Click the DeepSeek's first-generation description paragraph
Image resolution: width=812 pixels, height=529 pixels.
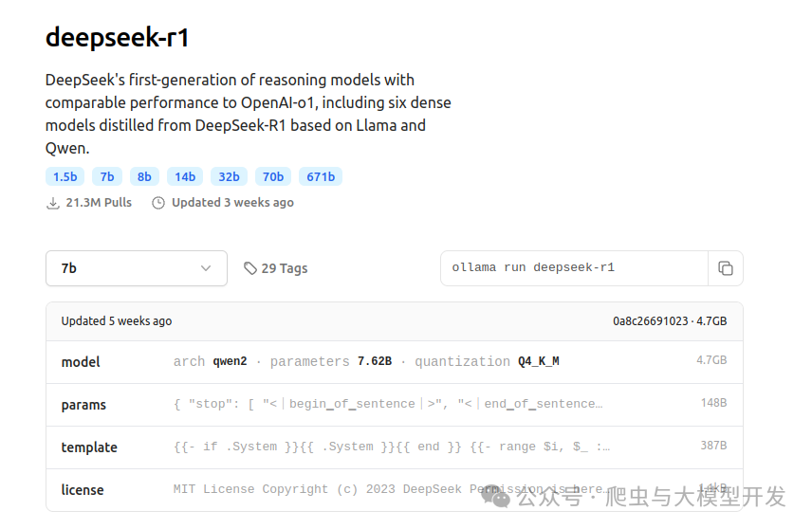coord(248,114)
